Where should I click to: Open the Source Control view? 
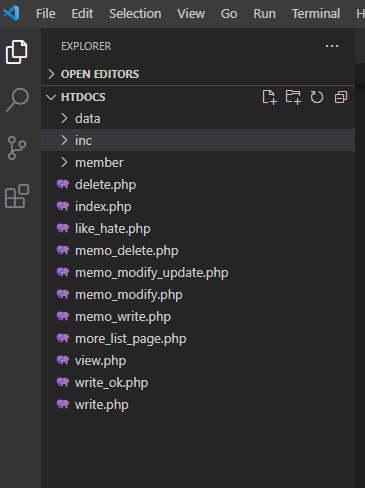(x=17, y=148)
